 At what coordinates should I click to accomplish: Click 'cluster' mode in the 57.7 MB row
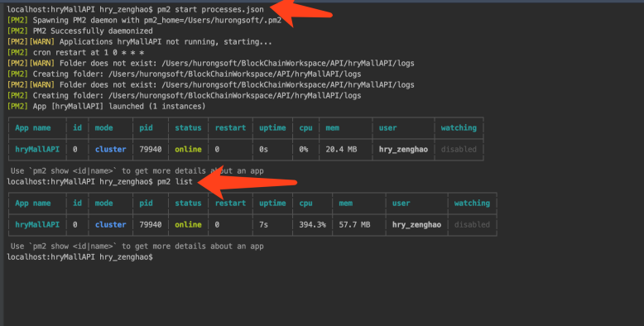110,224
